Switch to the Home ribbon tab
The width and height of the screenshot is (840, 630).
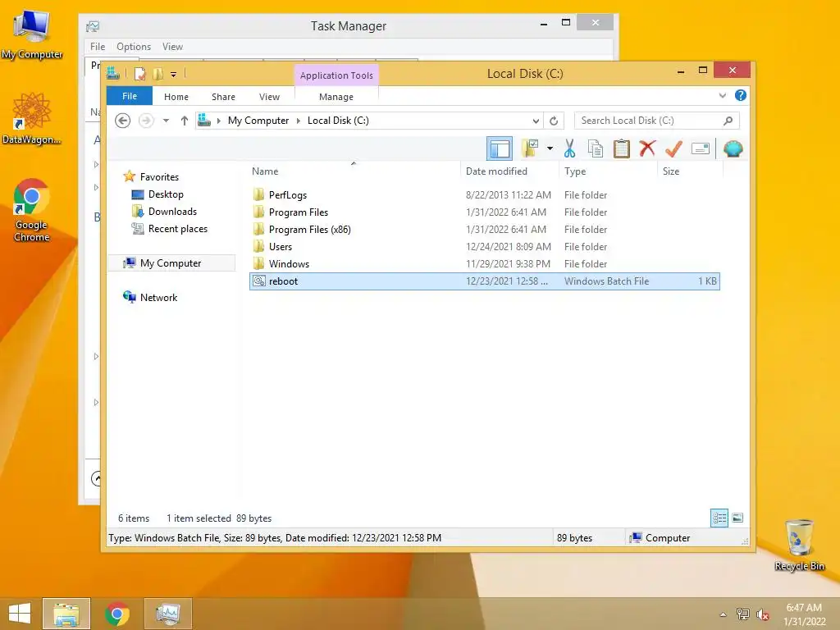[x=176, y=97]
